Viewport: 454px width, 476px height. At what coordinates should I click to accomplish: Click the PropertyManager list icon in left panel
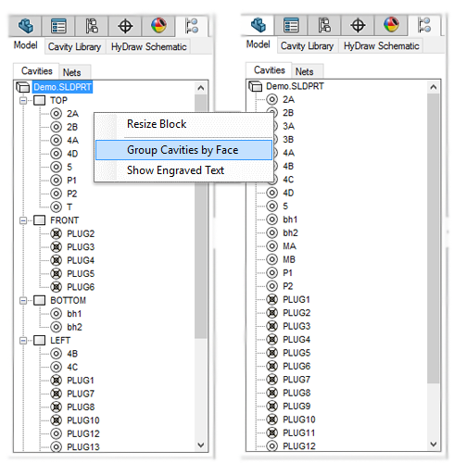click(x=58, y=26)
